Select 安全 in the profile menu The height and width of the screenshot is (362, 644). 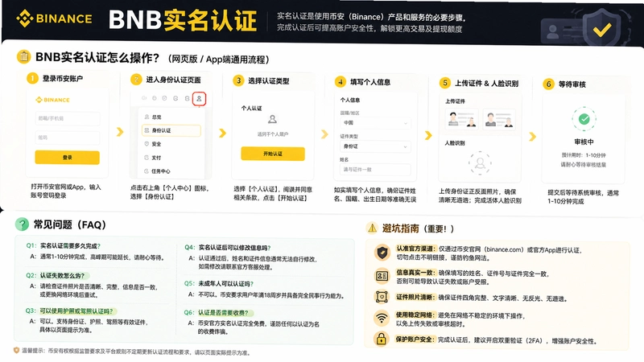click(x=171, y=144)
